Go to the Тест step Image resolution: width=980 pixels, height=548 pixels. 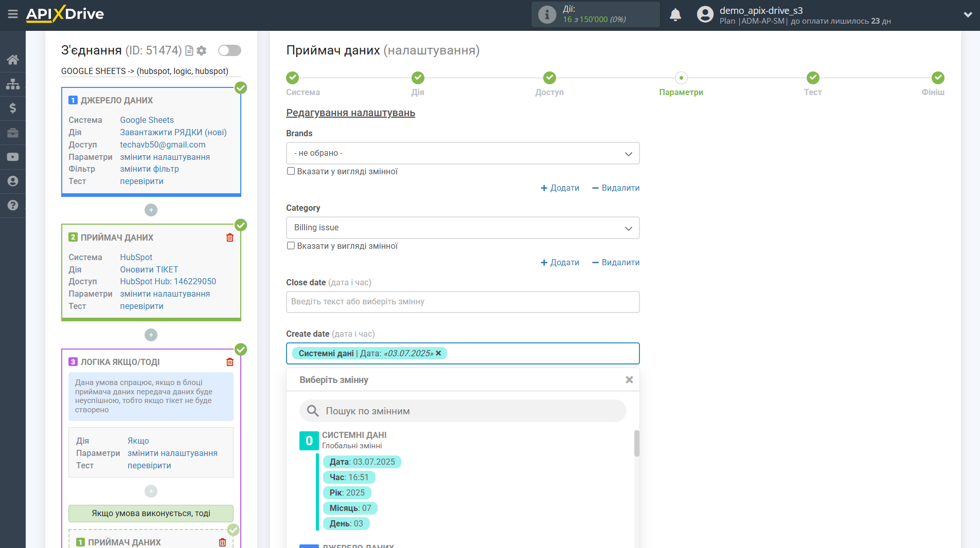[x=813, y=78]
